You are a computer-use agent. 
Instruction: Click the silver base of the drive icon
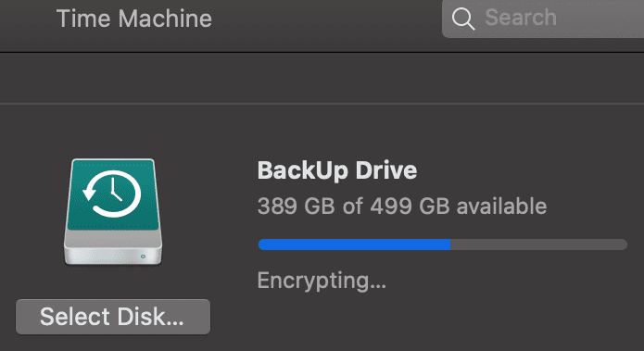coord(113,248)
